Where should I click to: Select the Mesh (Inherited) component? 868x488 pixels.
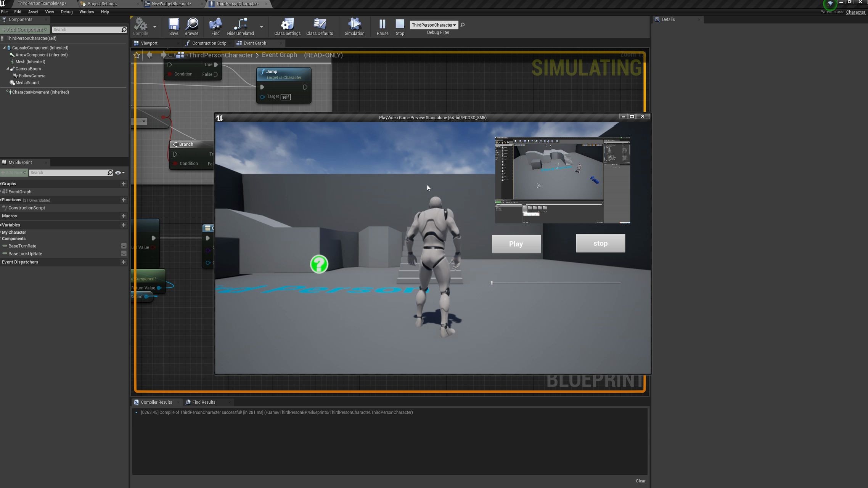(x=30, y=62)
